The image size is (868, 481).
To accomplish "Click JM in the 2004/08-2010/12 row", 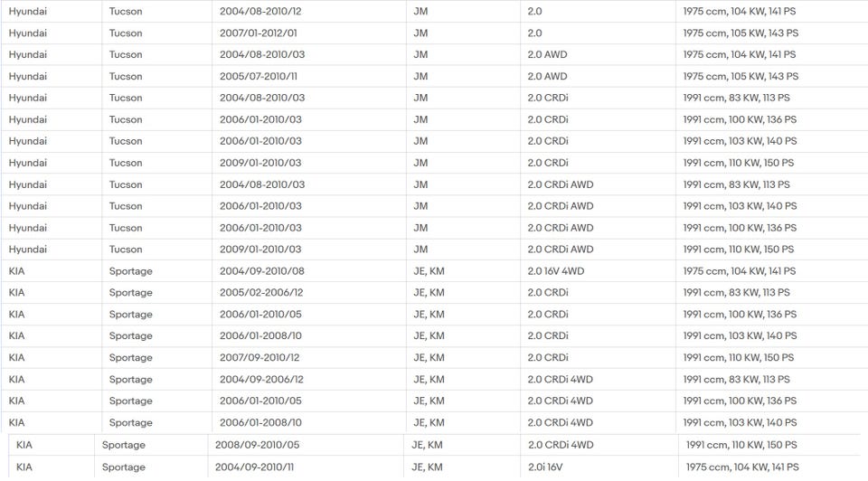I will [420, 11].
